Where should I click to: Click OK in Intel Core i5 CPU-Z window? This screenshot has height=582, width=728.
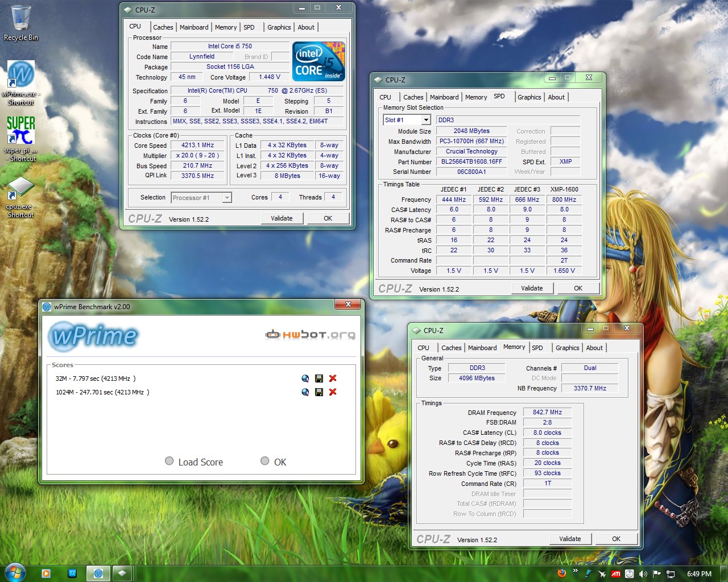tap(328, 218)
